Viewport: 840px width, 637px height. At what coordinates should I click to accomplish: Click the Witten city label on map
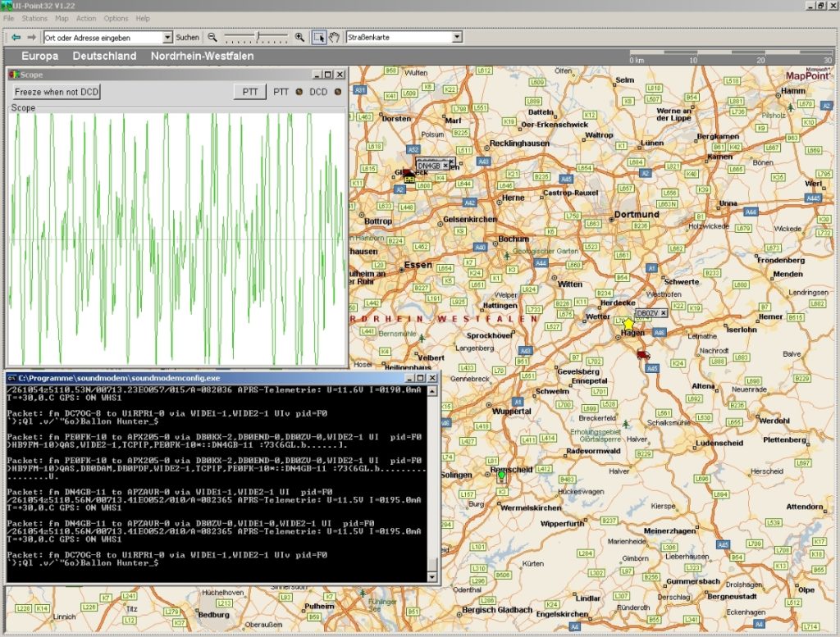[570, 284]
